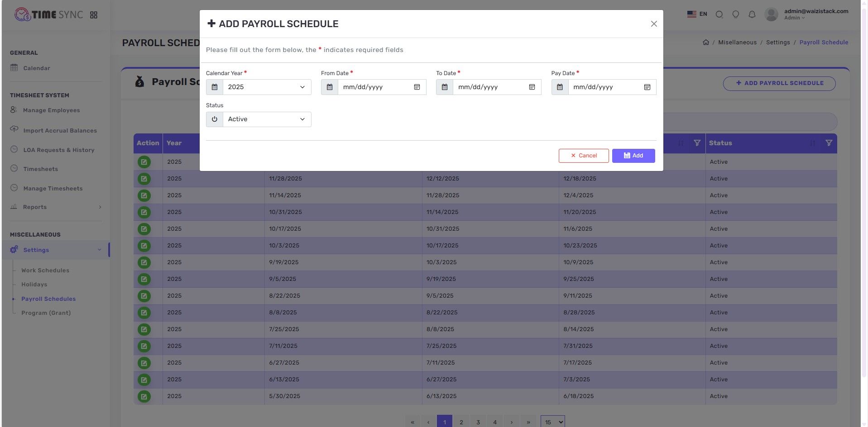Image resolution: width=868 pixels, height=427 pixels.
Task: Click the Cancel button in dialog
Action: click(583, 156)
